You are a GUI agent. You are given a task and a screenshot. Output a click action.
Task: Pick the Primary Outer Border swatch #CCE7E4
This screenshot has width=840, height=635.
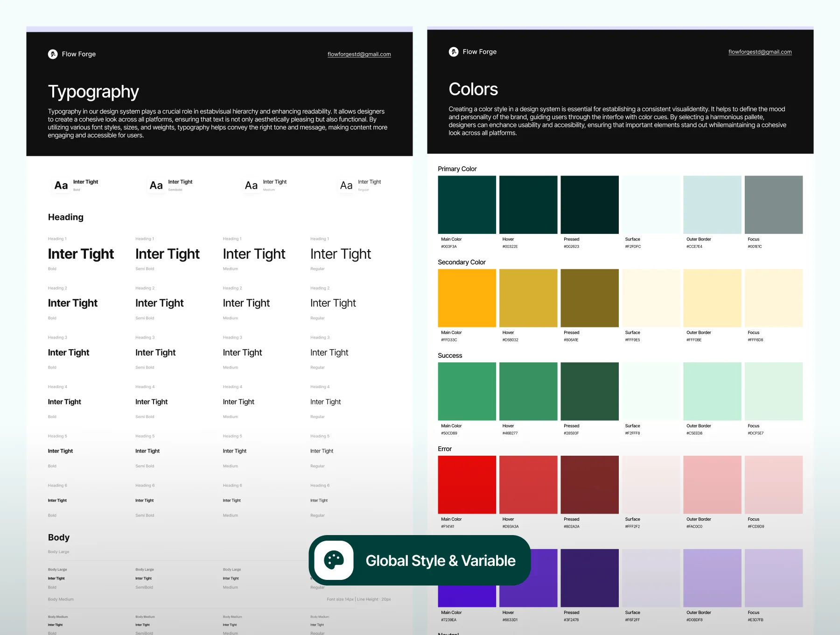coord(713,205)
